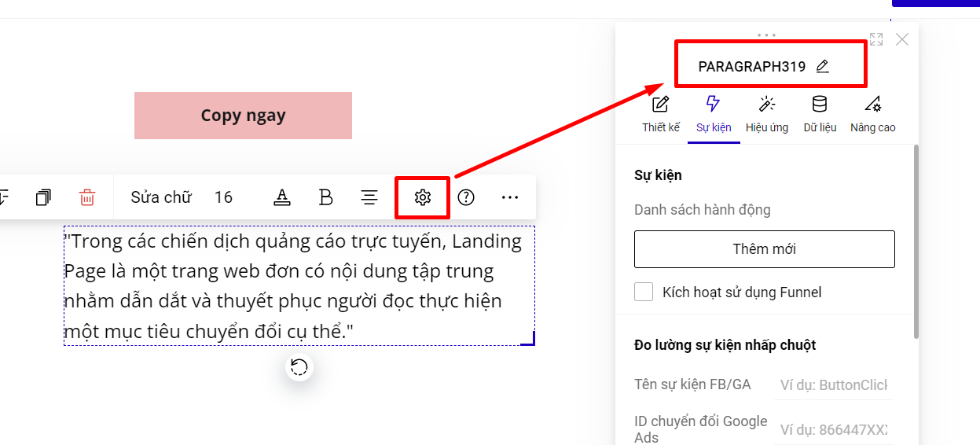
Task: Select the Nâng cao tab
Action: click(872, 114)
